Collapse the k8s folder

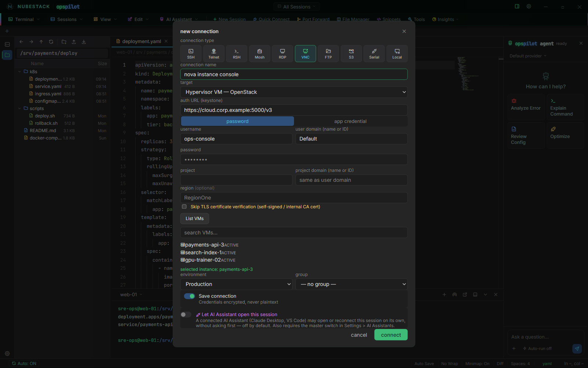19,72
